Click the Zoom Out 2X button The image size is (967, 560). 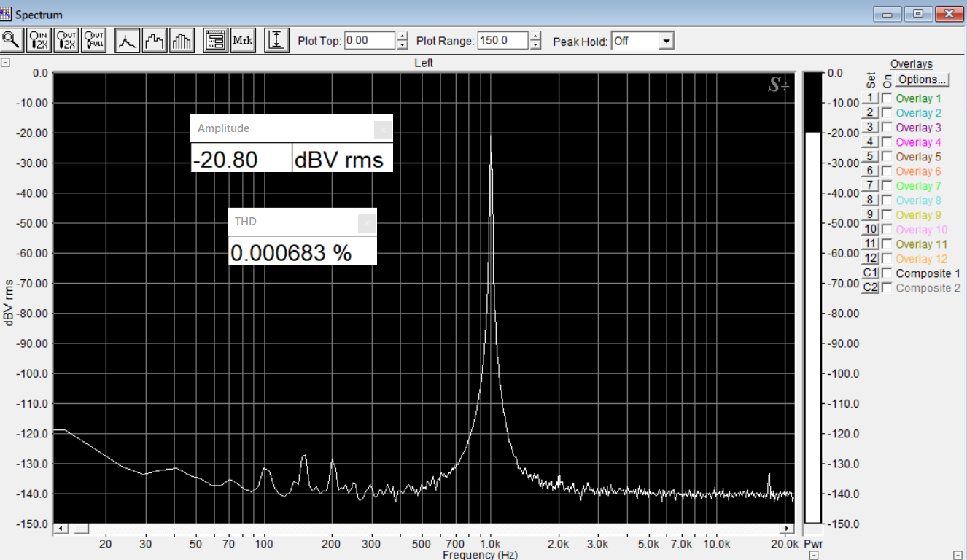point(66,40)
